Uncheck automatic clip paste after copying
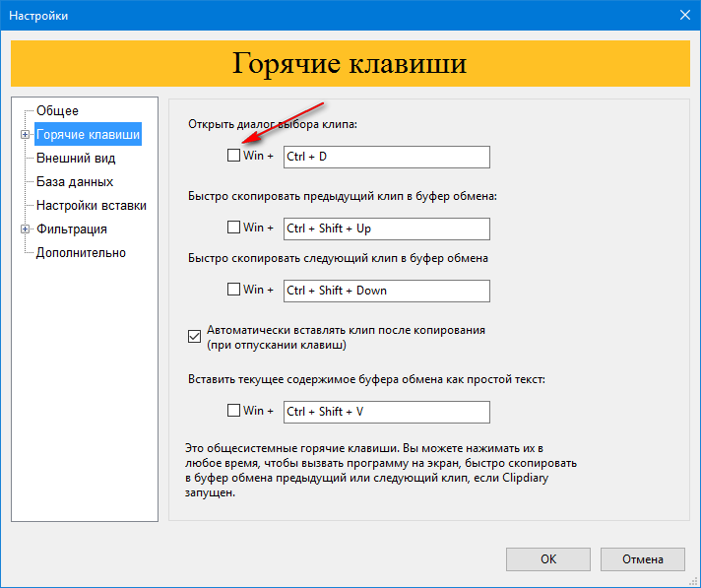 [x=195, y=336]
